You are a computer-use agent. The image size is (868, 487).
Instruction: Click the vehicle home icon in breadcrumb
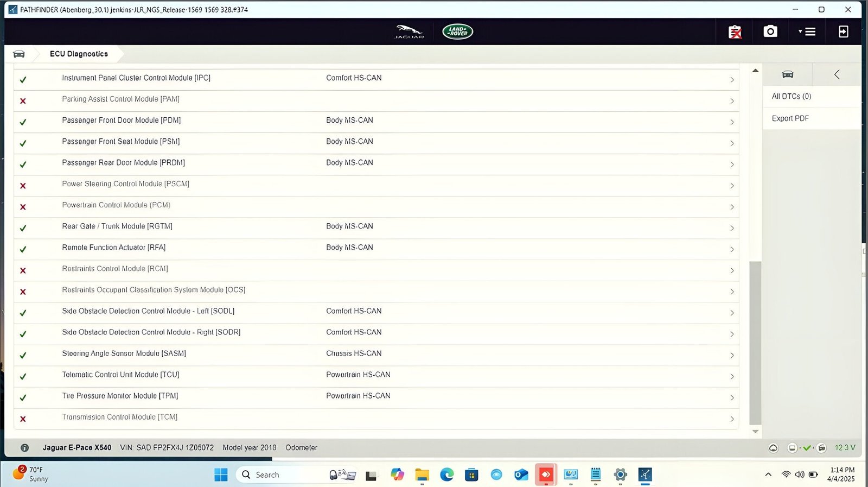pos(19,54)
